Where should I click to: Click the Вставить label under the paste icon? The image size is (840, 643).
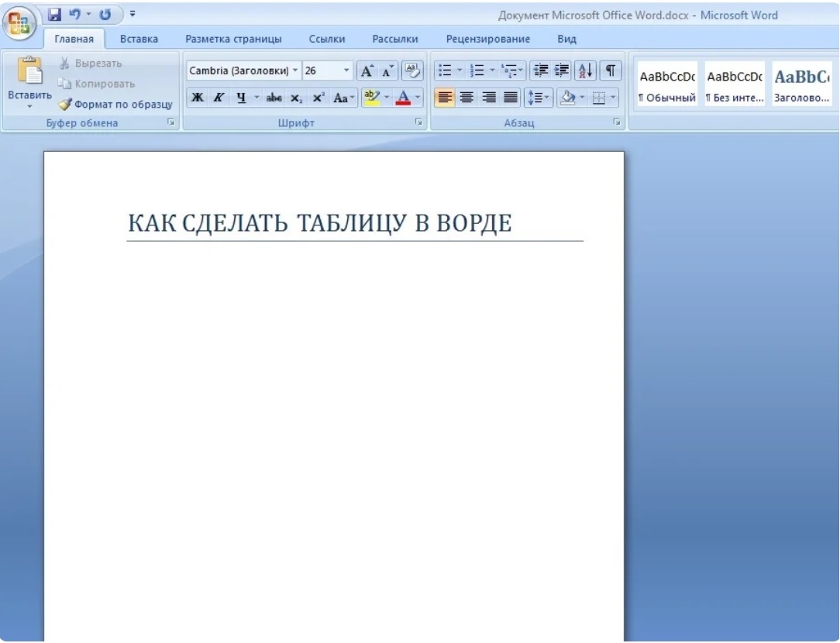tap(29, 95)
